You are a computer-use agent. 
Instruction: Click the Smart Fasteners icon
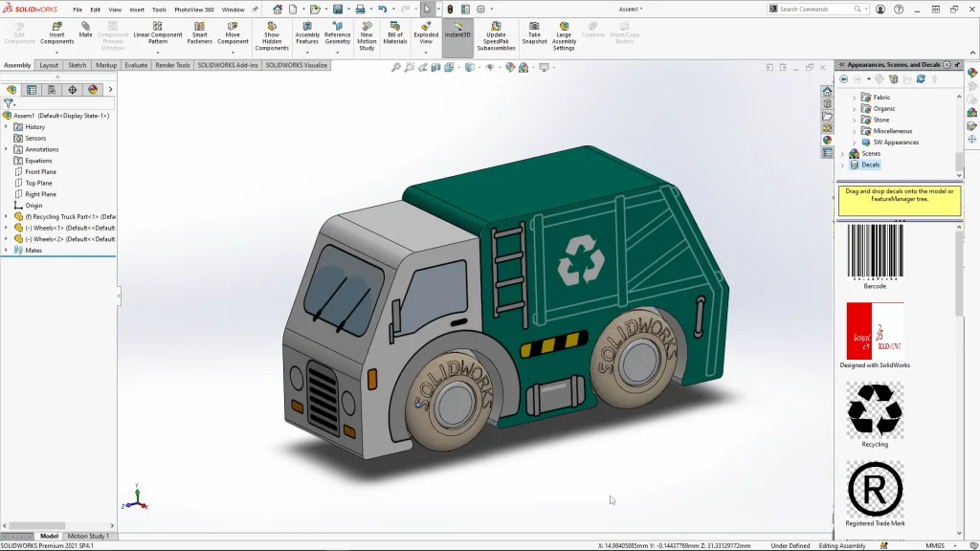click(x=199, y=27)
